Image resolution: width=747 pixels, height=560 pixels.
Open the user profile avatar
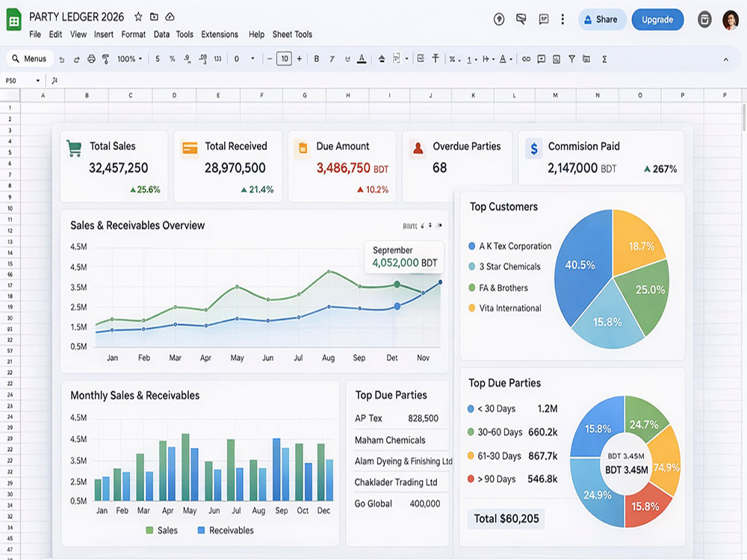point(730,20)
